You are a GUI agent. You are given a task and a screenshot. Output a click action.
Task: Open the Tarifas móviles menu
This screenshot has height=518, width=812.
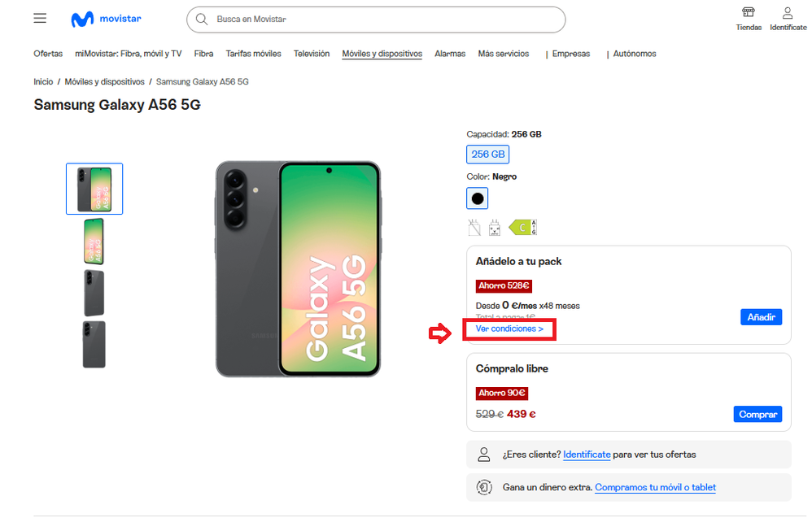[x=253, y=54]
